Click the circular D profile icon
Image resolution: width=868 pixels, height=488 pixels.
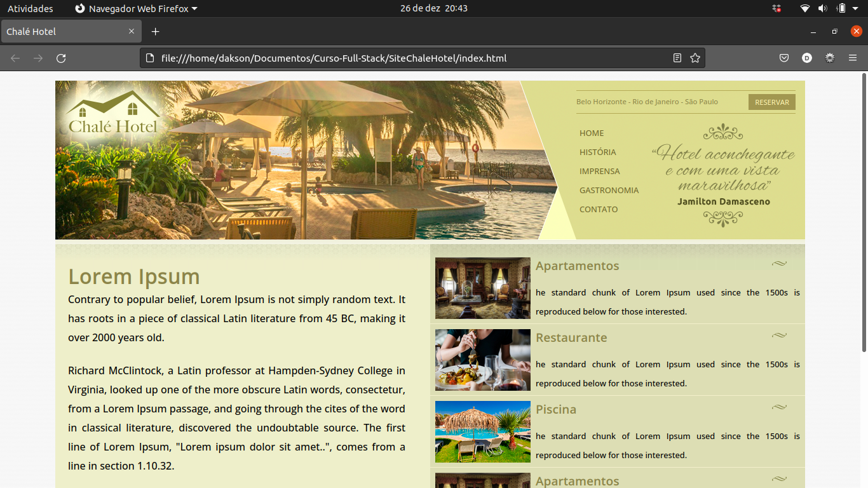tap(806, 57)
